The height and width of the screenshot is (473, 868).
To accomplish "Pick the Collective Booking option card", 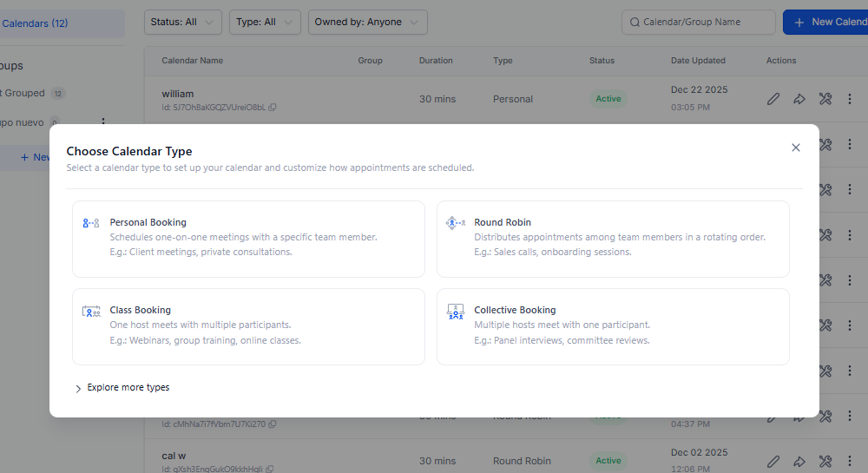I will [613, 326].
